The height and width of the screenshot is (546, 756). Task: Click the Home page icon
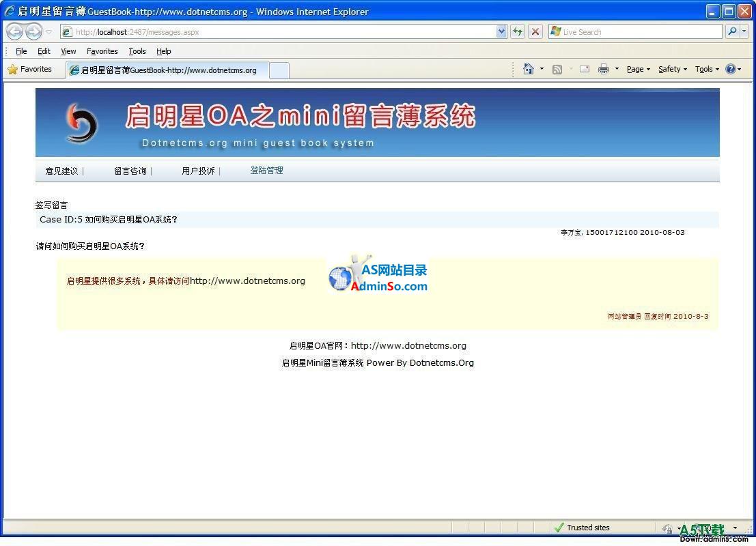(x=529, y=70)
